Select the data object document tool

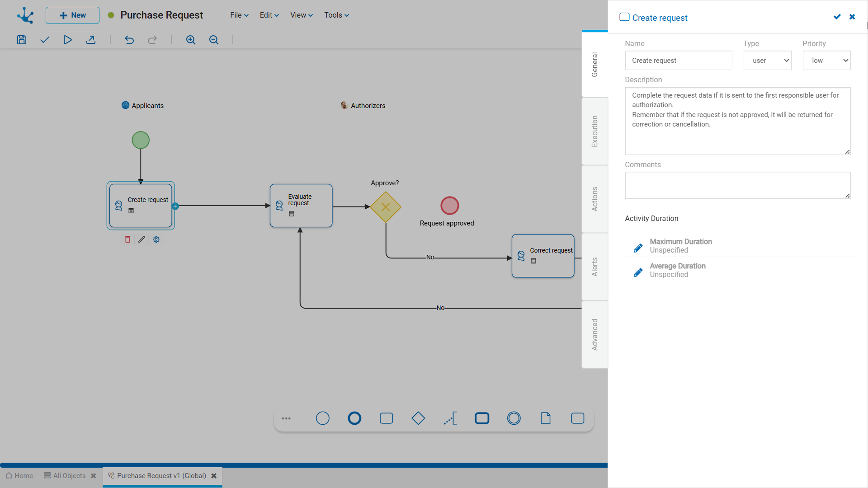pyautogui.click(x=546, y=418)
